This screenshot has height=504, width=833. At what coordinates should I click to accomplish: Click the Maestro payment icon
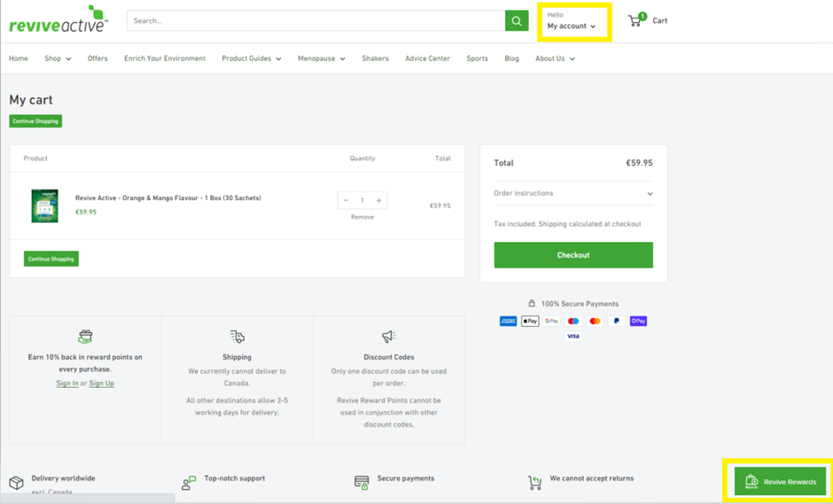(573, 321)
